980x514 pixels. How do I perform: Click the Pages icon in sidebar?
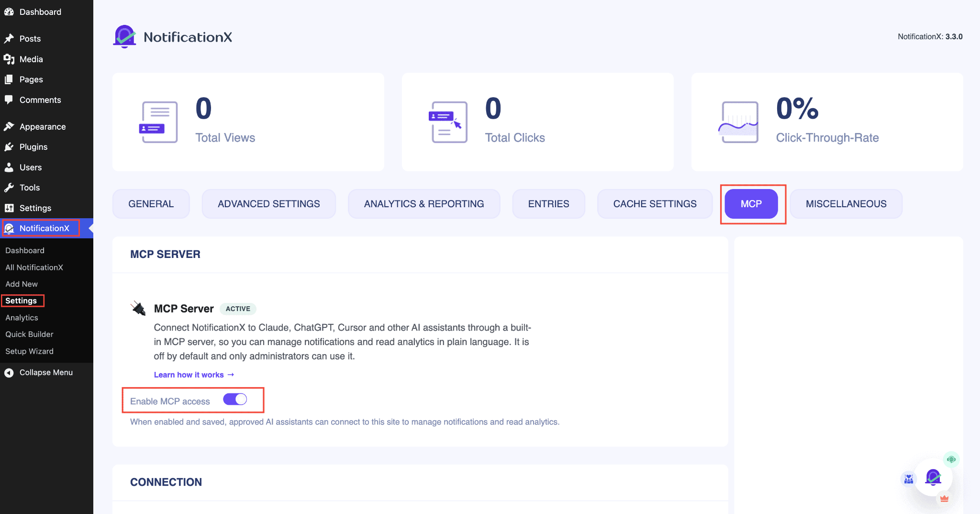click(9, 79)
